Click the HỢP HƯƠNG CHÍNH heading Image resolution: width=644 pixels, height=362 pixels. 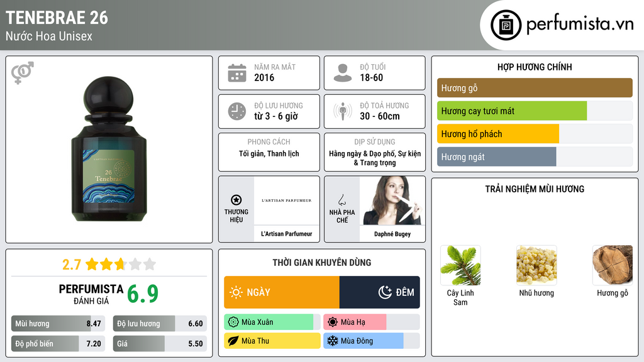[x=535, y=67]
